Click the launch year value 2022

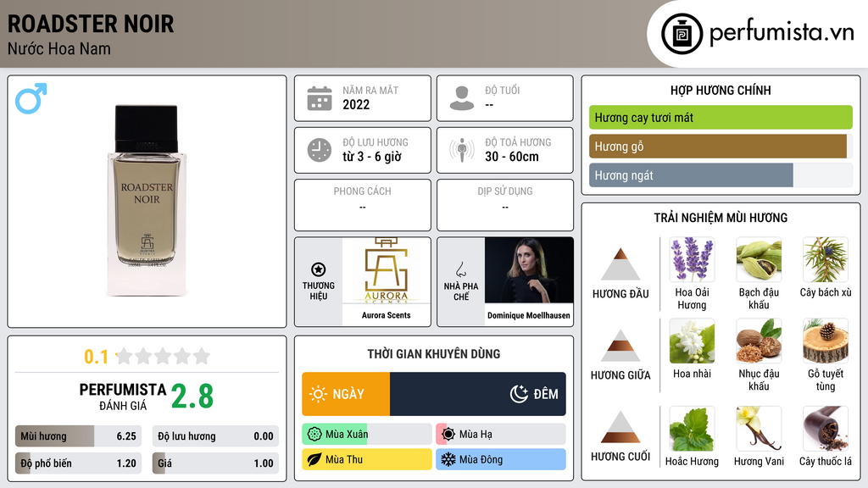click(x=356, y=104)
